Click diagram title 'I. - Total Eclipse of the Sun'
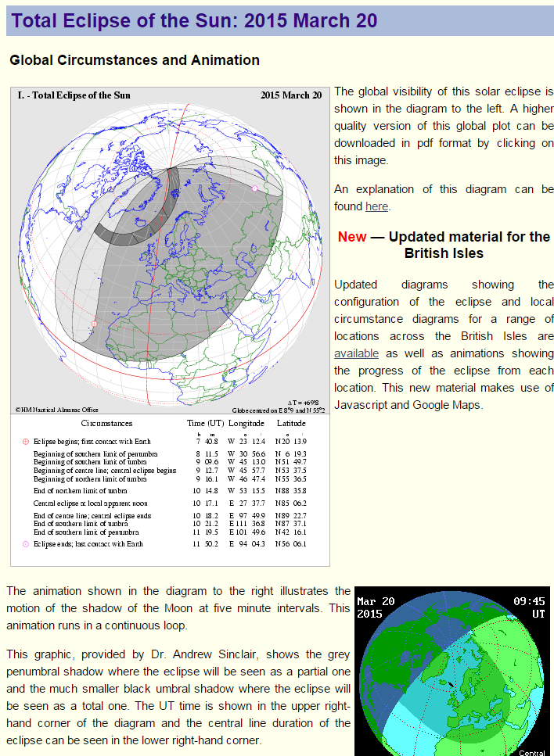The image size is (554, 756). click(74, 95)
